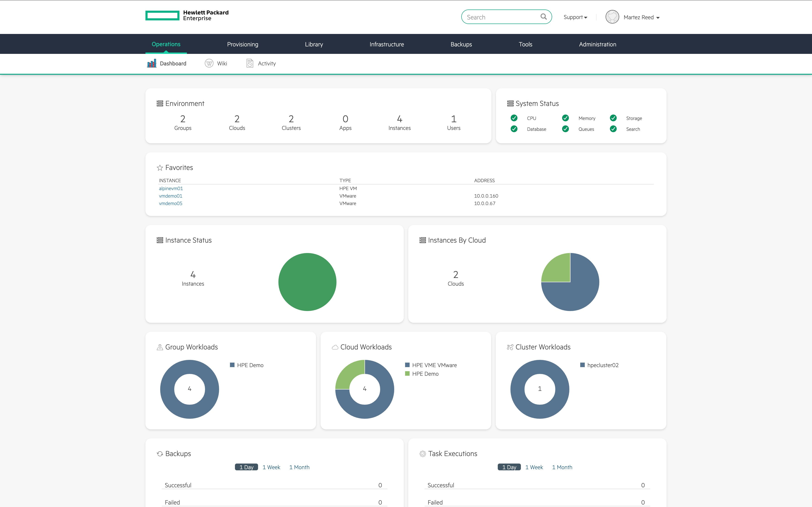The height and width of the screenshot is (507, 812).
Task: Select the HPE Demo green legend swatch
Action: (407, 373)
